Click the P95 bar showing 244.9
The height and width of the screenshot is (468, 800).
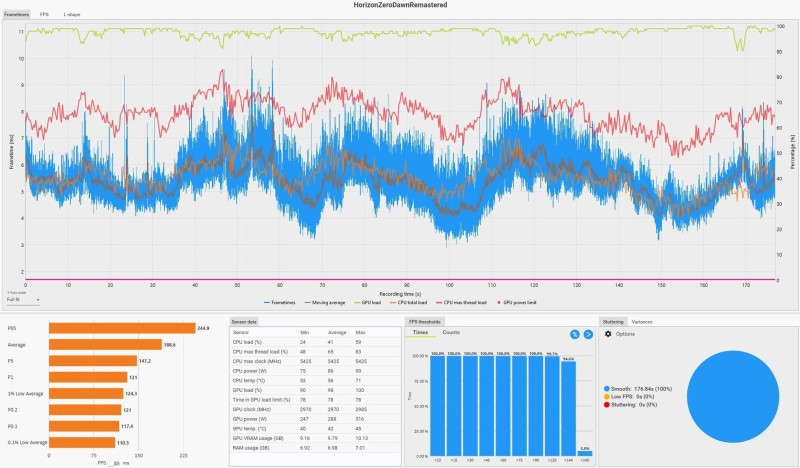point(122,328)
